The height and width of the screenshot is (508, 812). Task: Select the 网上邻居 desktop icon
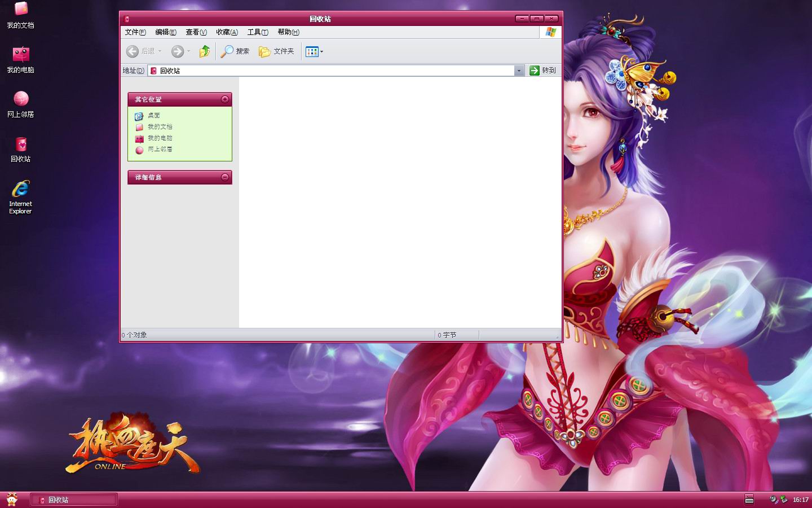tap(20, 105)
